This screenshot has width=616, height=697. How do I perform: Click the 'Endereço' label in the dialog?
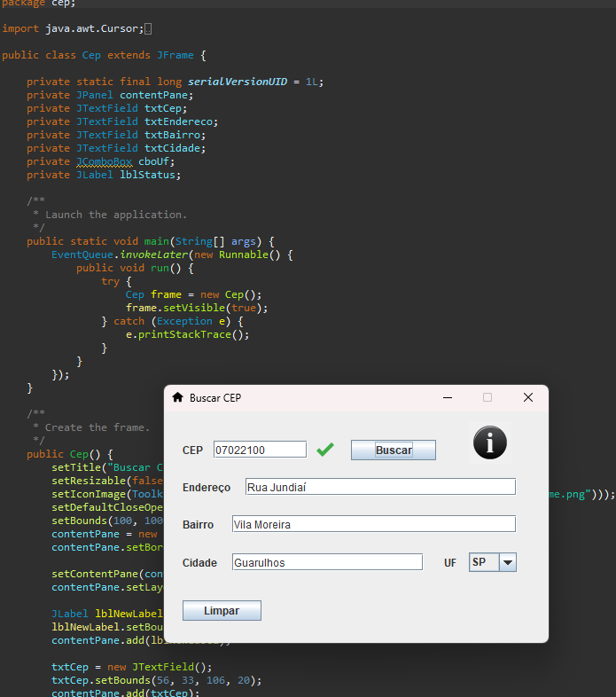pos(207,488)
